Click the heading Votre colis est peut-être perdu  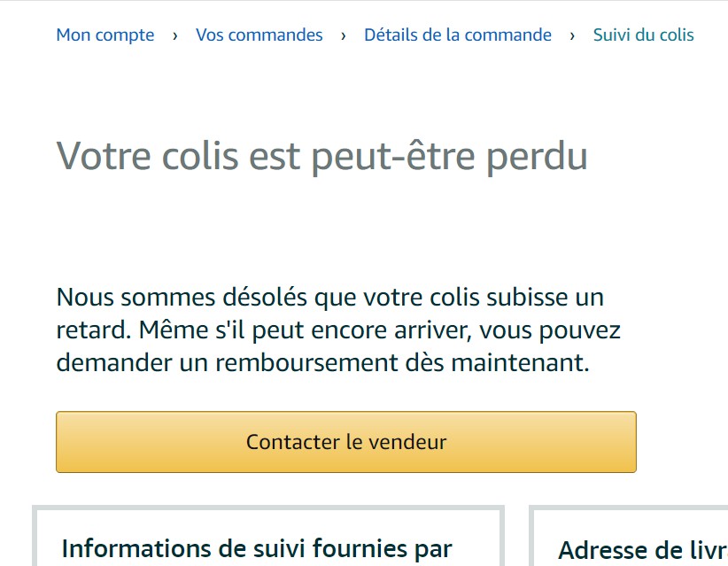321,156
